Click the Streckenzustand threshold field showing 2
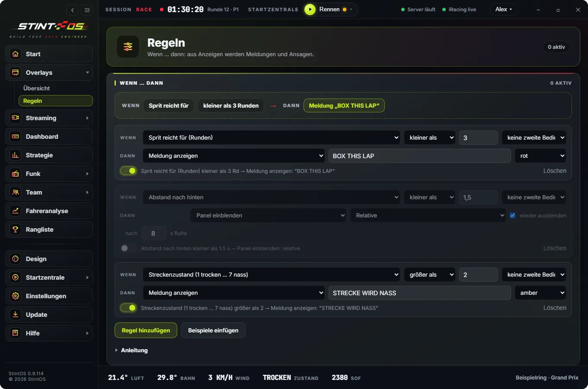588x389 pixels. tap(478, 274)
